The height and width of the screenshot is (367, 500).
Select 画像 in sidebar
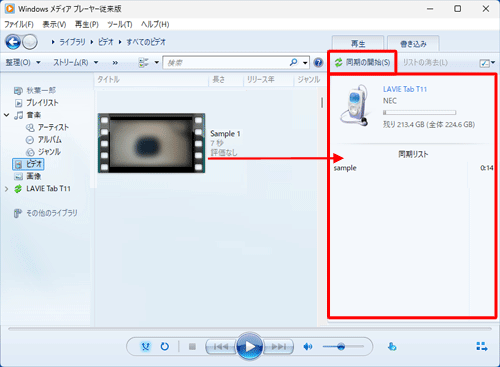click(x=28, y=176)
